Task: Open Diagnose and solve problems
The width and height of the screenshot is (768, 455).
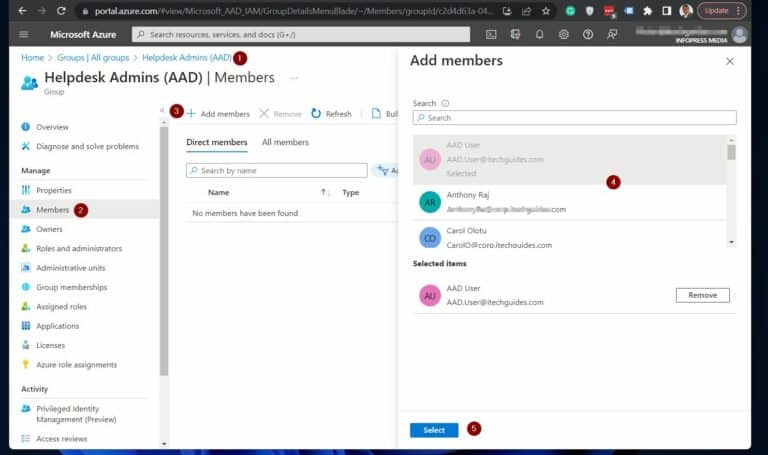Action: 87,146
